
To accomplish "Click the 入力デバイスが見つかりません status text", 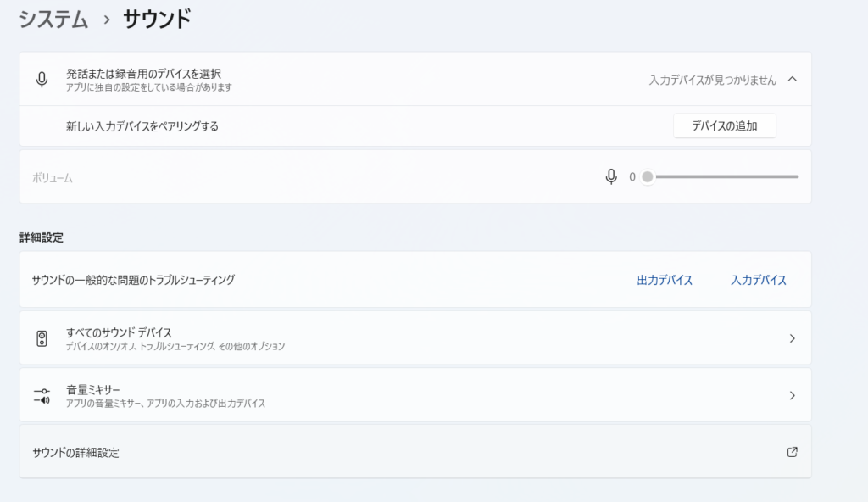I will [712, 80].
